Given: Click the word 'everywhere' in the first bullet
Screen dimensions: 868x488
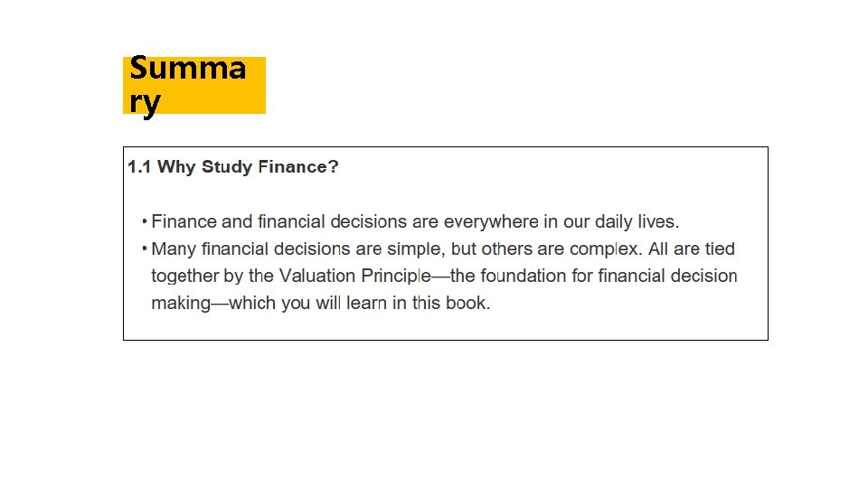Looking at the screenshot, I should point(486,221).
